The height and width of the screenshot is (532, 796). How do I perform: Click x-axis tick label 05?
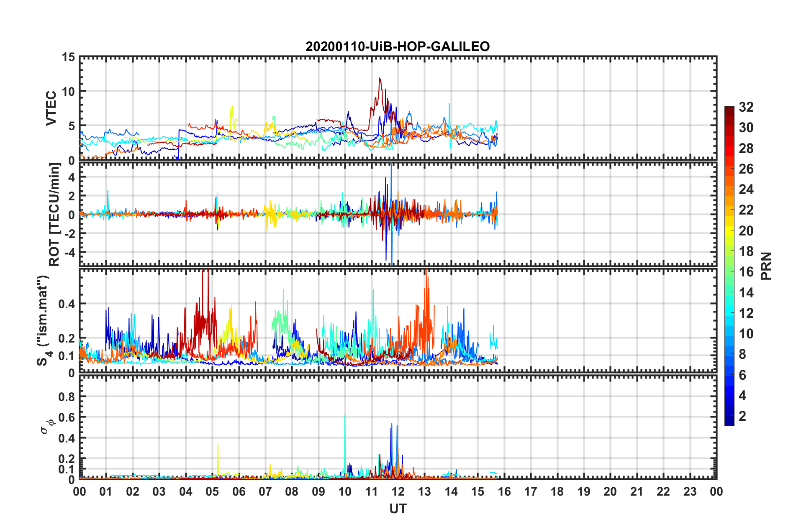(x=212, y=491)
